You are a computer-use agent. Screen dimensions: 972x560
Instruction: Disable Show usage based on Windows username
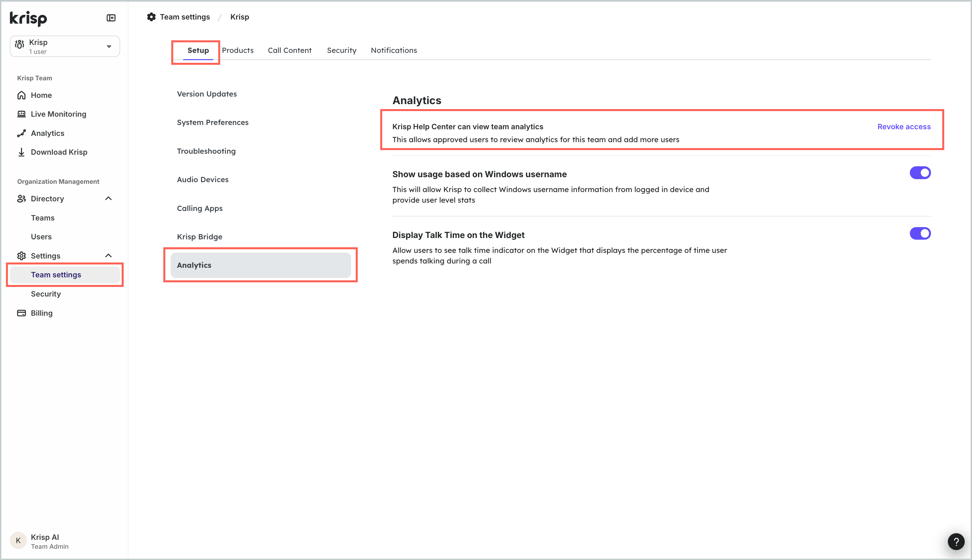pyautogui.click(x=920, y=173)
